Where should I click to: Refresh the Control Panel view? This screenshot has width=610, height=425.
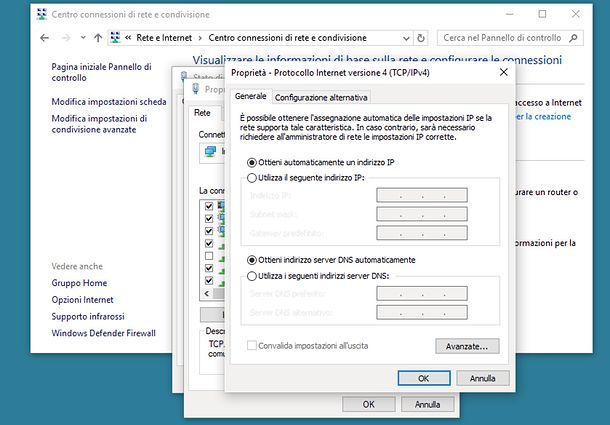pos(421,38)
